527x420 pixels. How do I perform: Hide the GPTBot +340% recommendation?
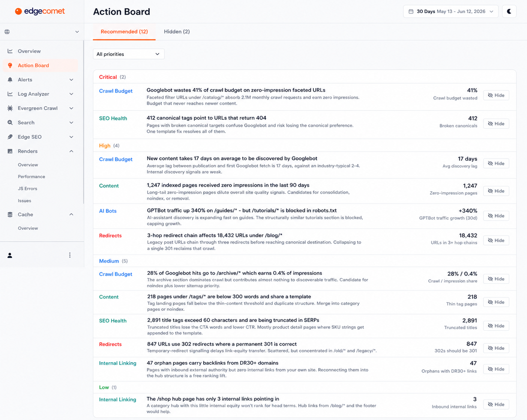click(x=496, y=216)
